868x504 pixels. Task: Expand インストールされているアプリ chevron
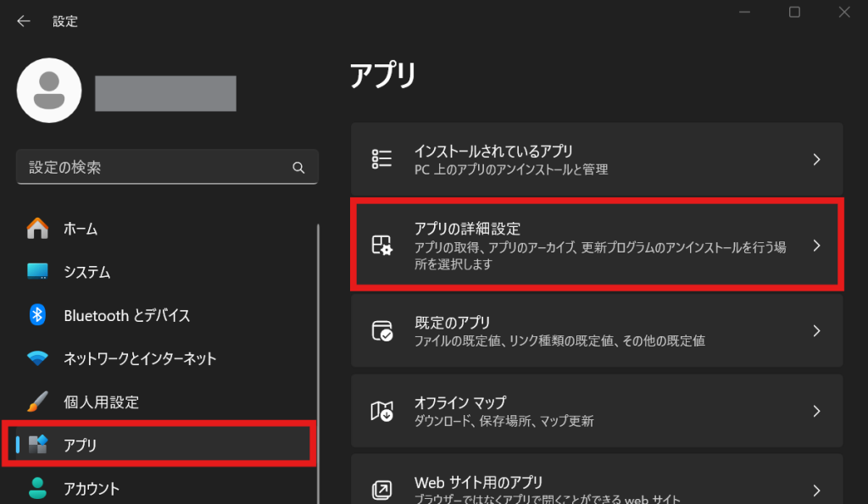click(x=816, y=159)
